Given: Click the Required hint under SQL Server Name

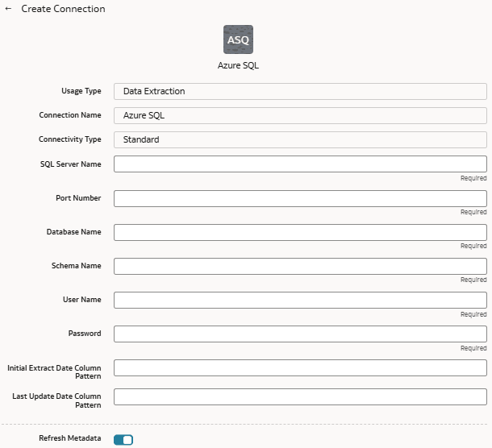Looking at the screenshot, I should (473, 178).
